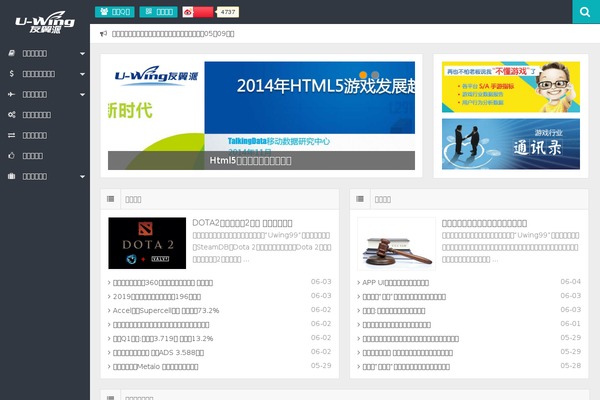This screenshot has width=600, height=400.
Task: Click the dollar sign sidebar icon
Action: pyautogui.click(x=11, y=73)
